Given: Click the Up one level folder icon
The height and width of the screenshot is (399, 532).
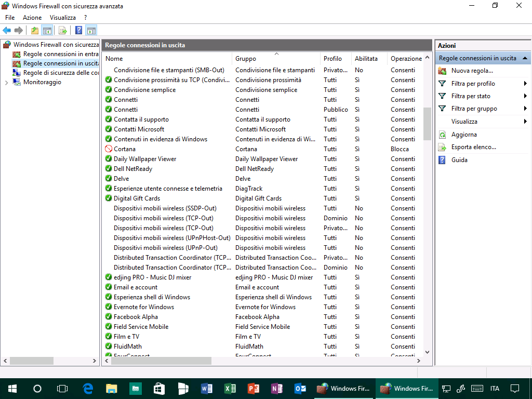Looking at the screenshot, I should pyautogui.click(x=35, y=30).
